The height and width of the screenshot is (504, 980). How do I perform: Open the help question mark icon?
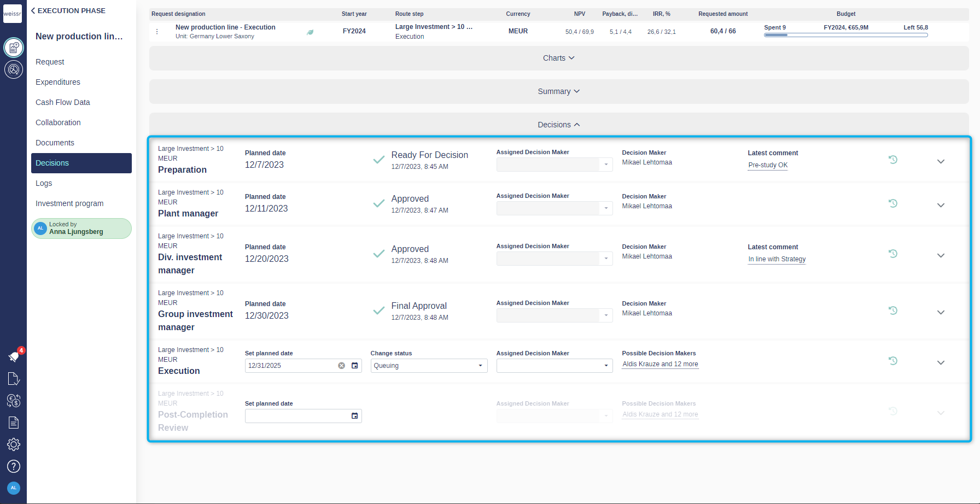click(x=14, y=466)
